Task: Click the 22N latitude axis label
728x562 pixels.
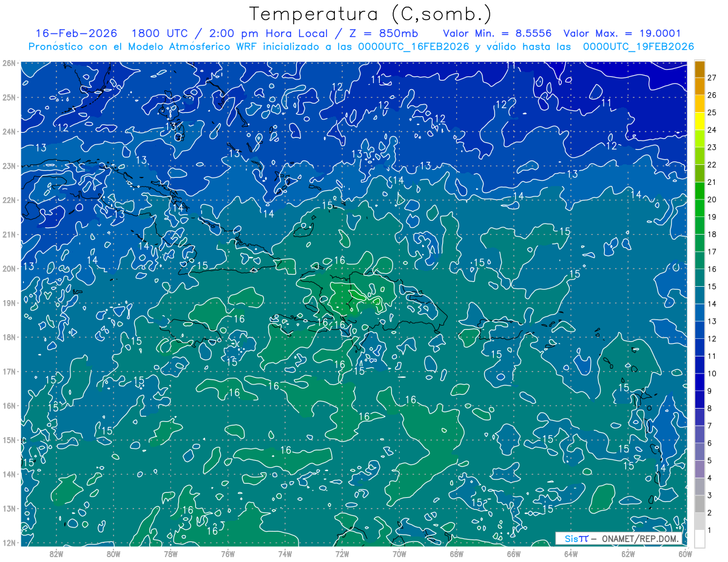Action: coord(9,200)
